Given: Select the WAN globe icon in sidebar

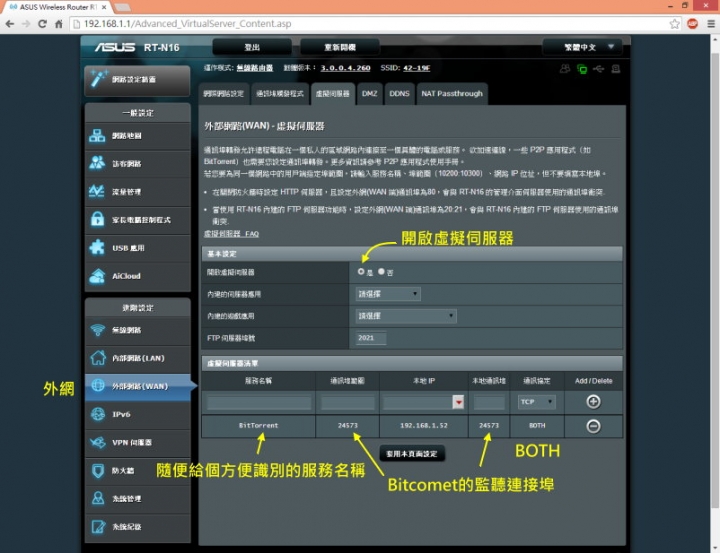Looking at the screenshot, I should click(97, 386).
